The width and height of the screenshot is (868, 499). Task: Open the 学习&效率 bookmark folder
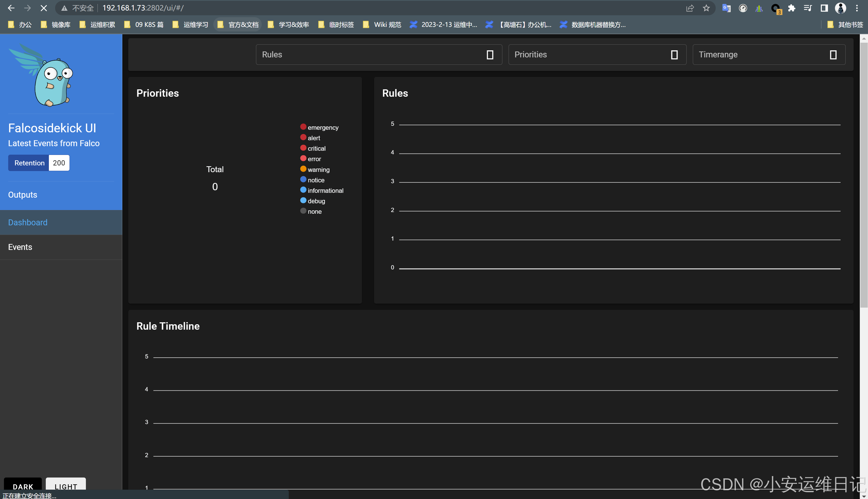click(x=289, y=25)
